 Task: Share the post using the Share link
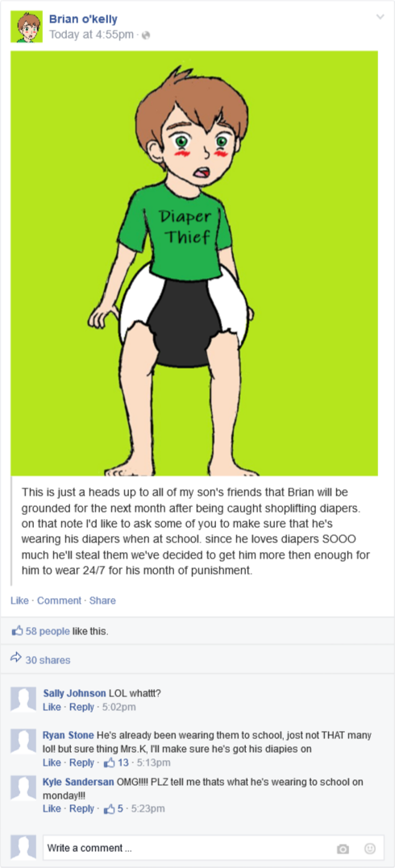click(102, 600)
